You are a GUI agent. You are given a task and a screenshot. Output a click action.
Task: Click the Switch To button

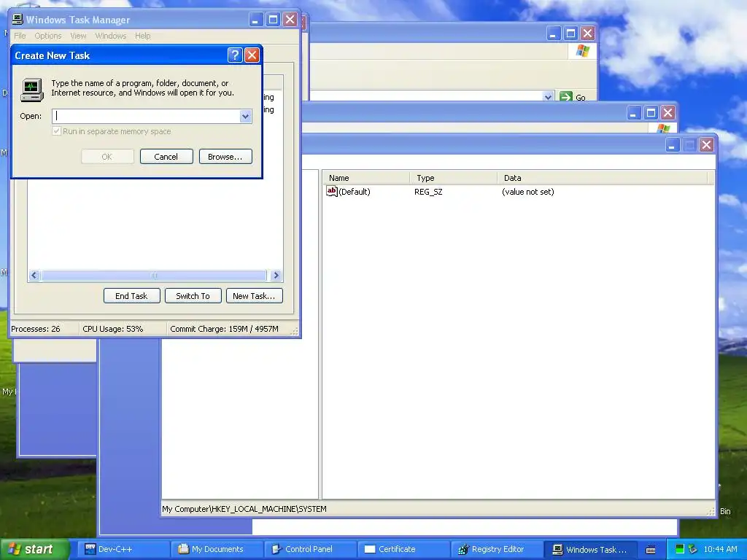pos(193,296)
